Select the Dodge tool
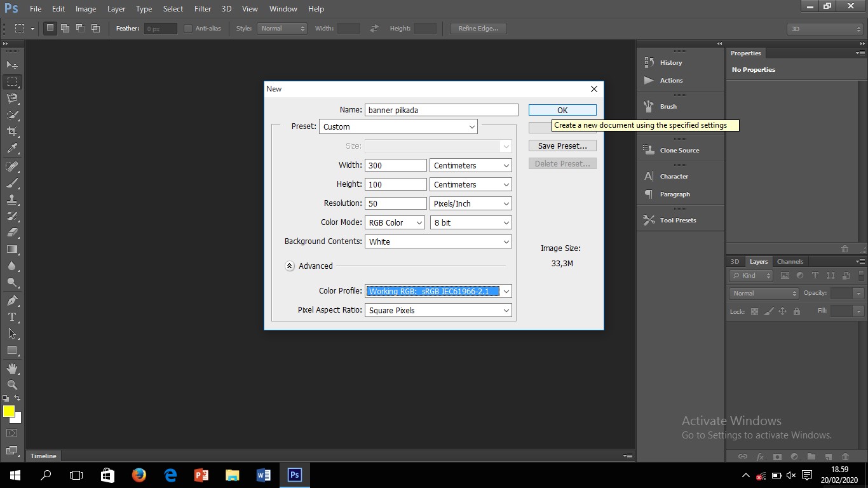The height and width of the screenshot is (488, 868). point(12,282)
